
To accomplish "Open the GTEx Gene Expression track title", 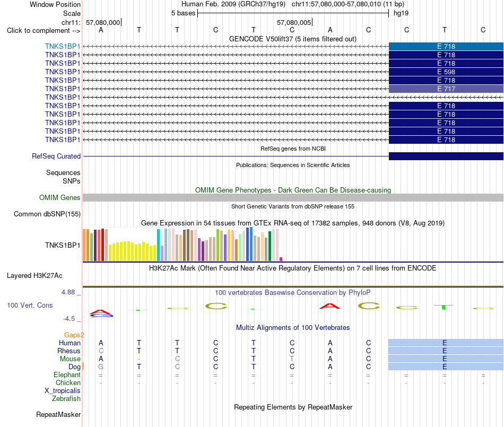I will point(293,223).
